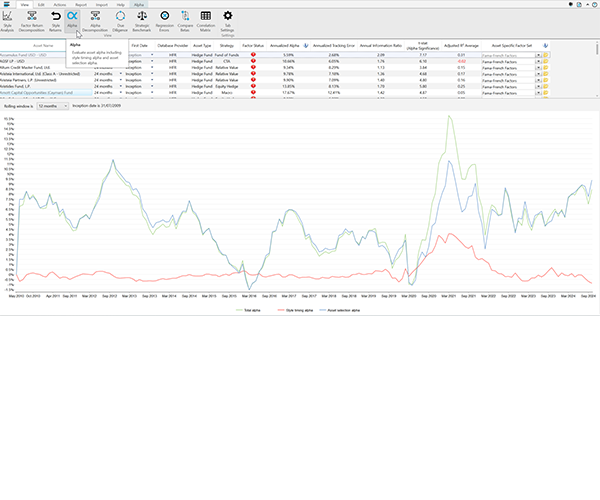This screenshot has height=500, width=600.
Task: Switch to the View ribbon tab
Action: (24, 5)
